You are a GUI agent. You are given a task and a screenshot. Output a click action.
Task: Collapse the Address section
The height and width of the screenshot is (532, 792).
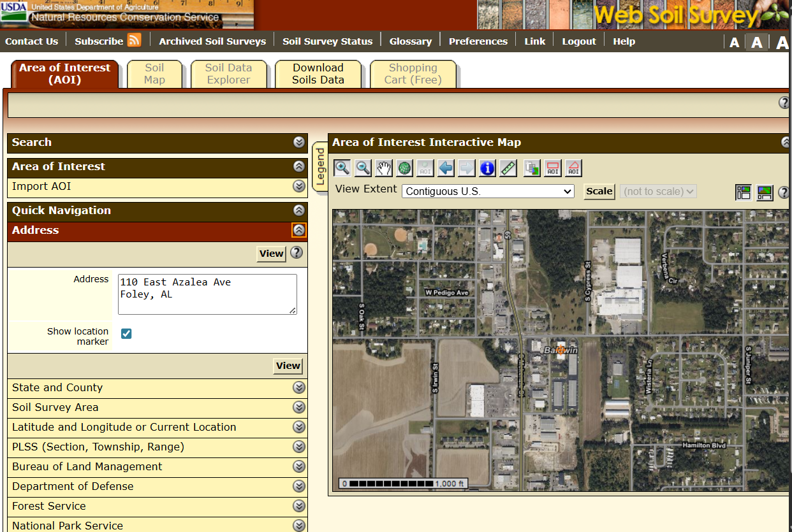(x=299, y=231)
